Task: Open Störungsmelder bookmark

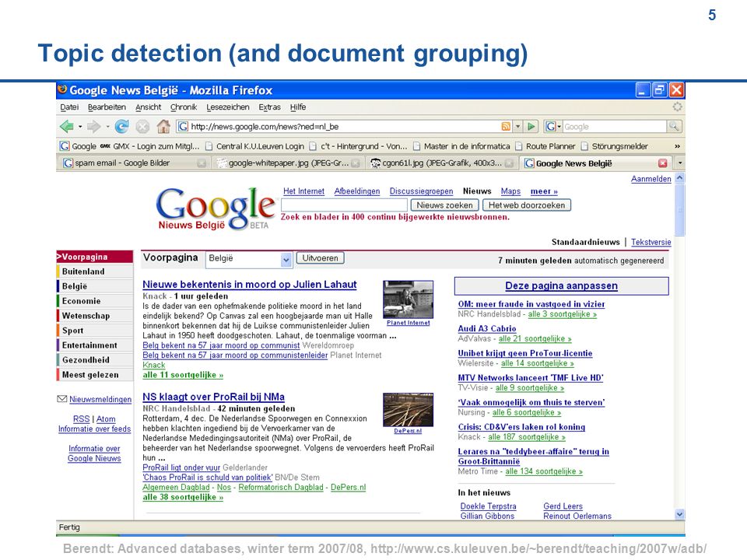Action: tap(614, 146)
